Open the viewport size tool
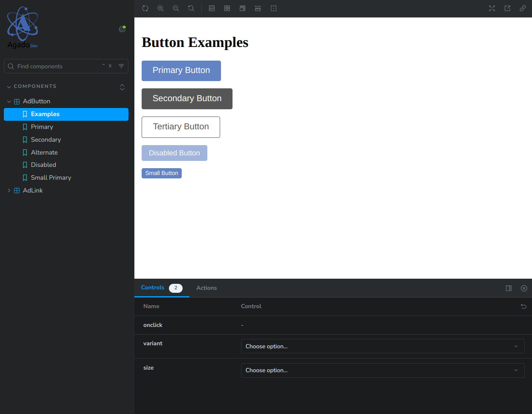The image size is (532, 414). [x=242, y=8]
